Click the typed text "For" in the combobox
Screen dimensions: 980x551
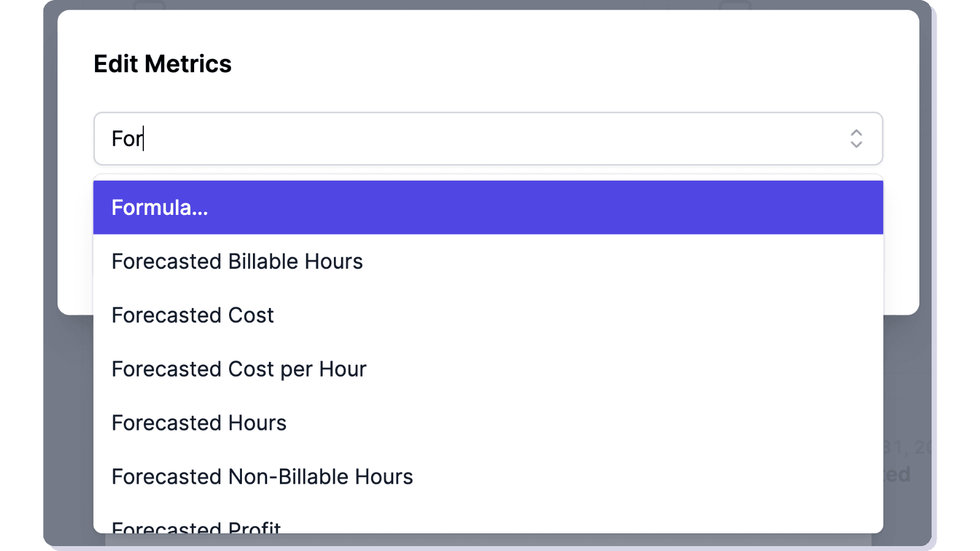coord(126,139)
